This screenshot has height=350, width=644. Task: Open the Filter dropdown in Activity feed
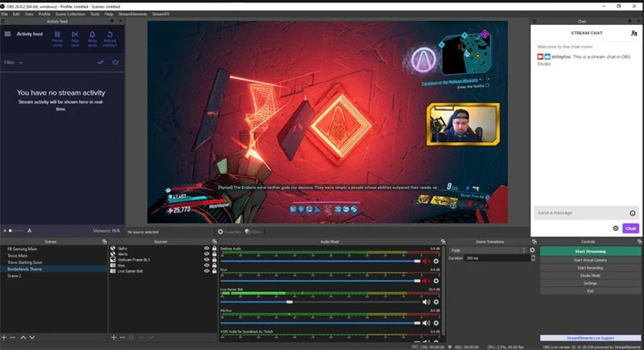point(13,63)
